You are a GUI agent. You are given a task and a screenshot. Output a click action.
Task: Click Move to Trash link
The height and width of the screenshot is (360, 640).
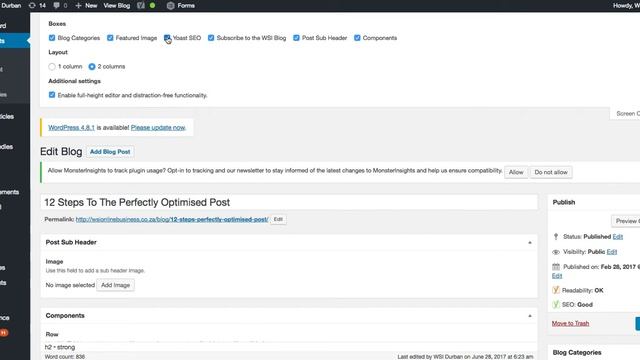click(x=570, y=323)
